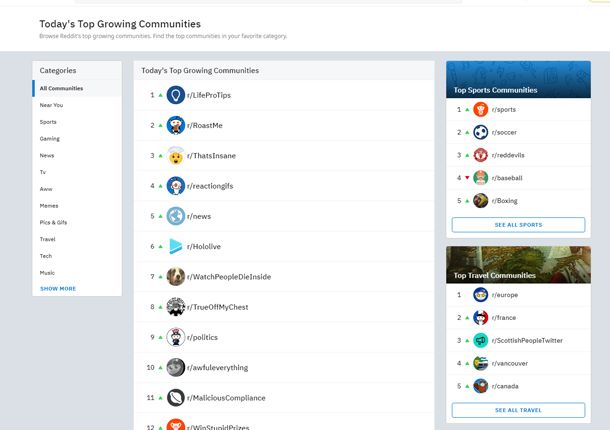Visit r/WatchPeopleDieInside community link
The width and height of the screenshot is (610, 430).
[x=229, y=277]
